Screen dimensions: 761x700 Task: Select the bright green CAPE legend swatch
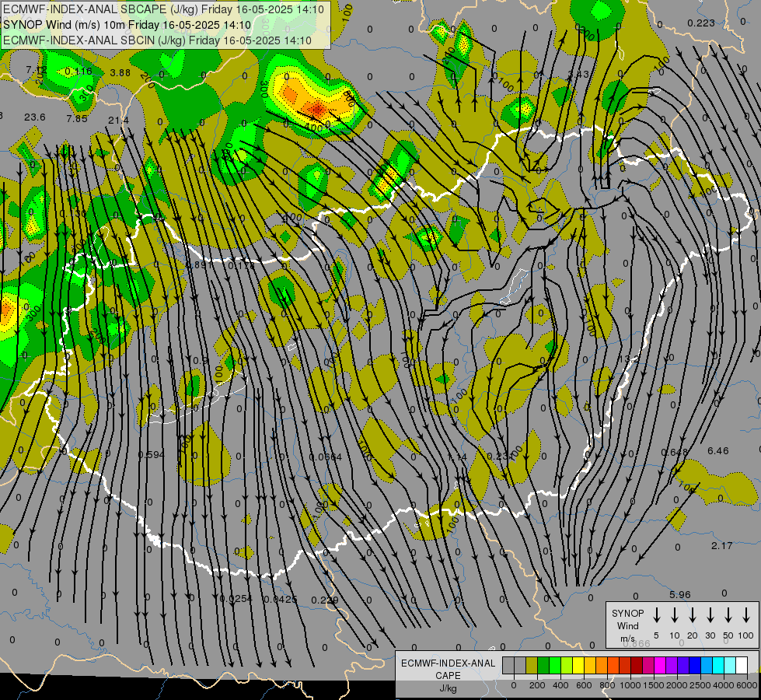click(x=555, y=665)
